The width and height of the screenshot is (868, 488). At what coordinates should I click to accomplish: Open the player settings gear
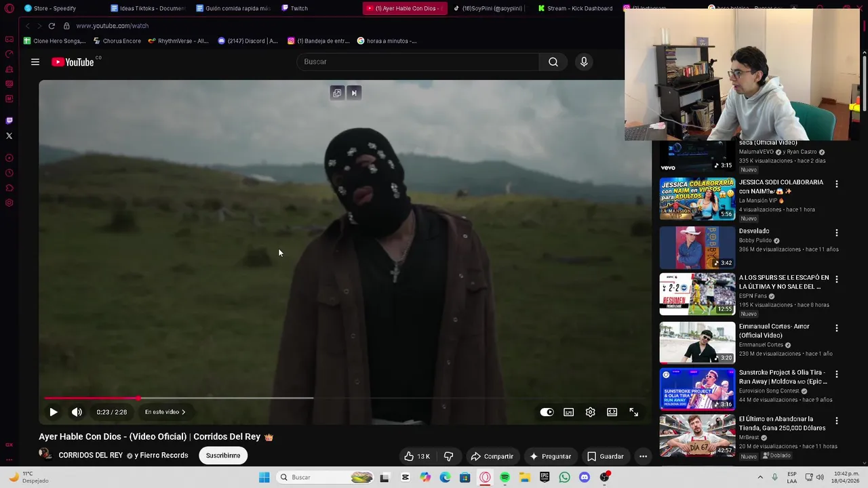coord(591,412)
